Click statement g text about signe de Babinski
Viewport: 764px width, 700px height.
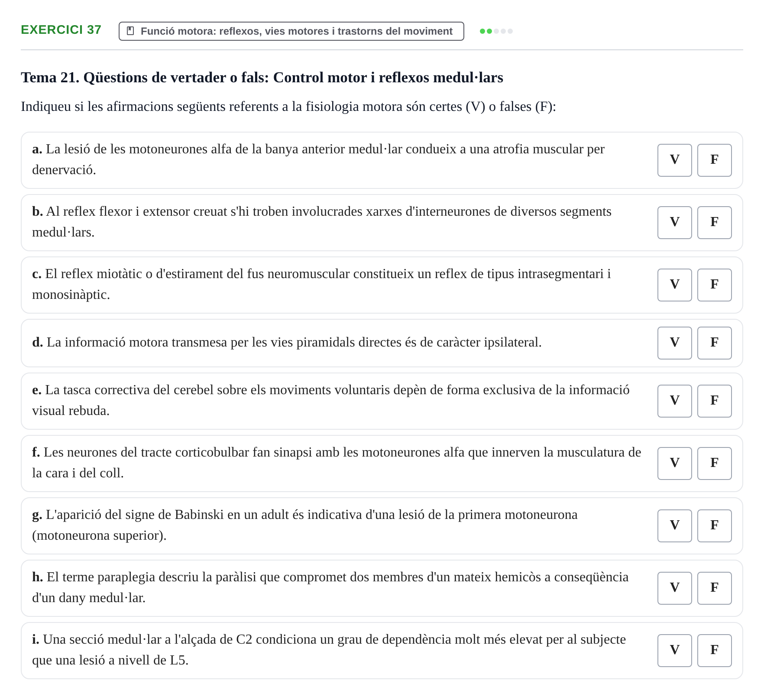[305, 525]
